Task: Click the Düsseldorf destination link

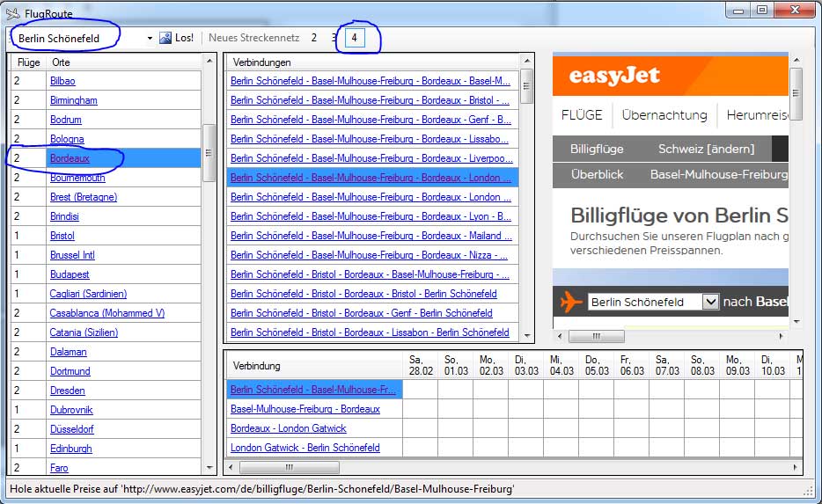Action: click(71, 429)
